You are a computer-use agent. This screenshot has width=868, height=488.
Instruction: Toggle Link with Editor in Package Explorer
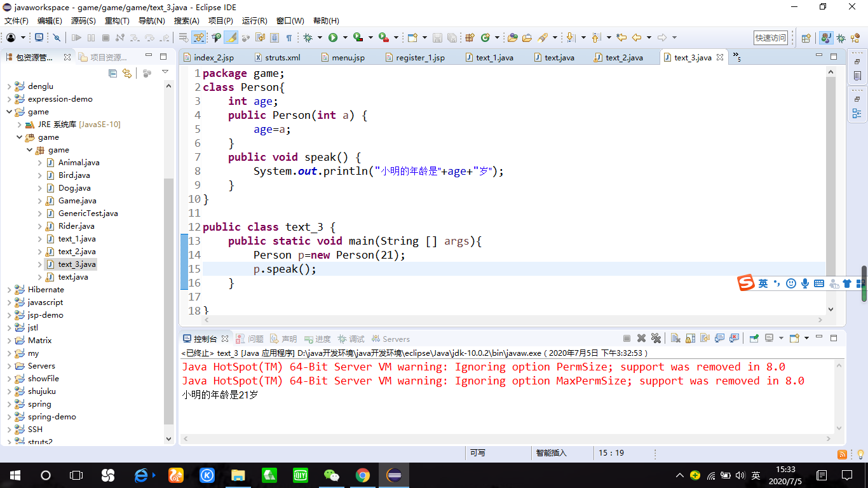[x=127, y=73]
